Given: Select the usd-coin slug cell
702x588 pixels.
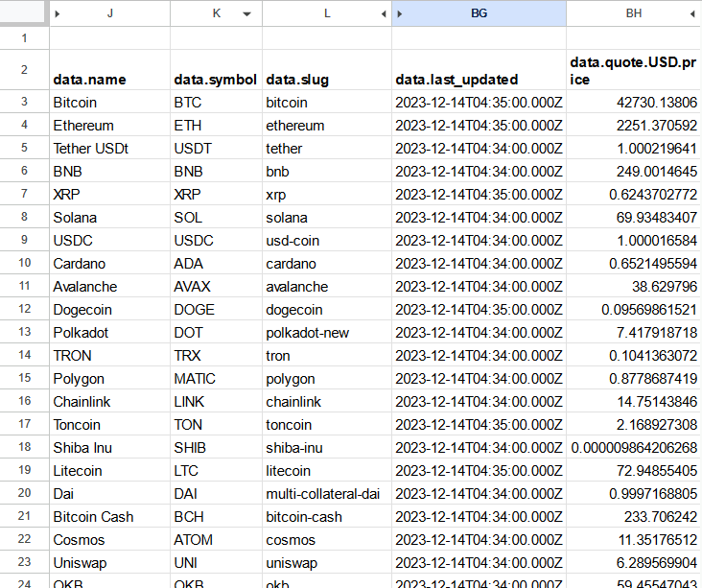Looking at the screenshot, I should tap(327, 241).
